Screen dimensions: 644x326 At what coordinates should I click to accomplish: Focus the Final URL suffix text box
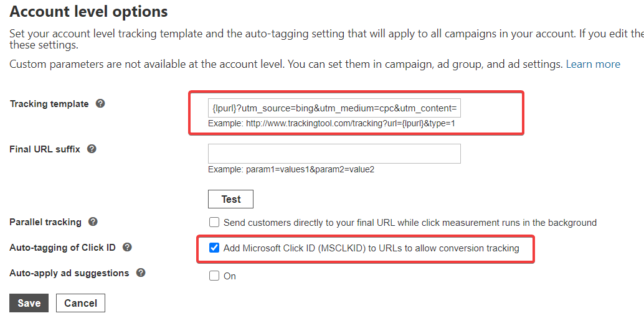tap(334, 154)
